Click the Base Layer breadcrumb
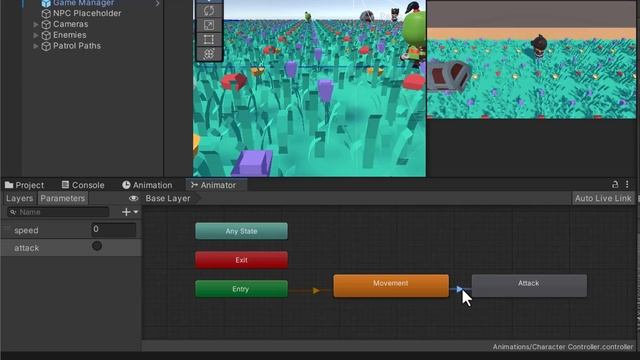 168,198
